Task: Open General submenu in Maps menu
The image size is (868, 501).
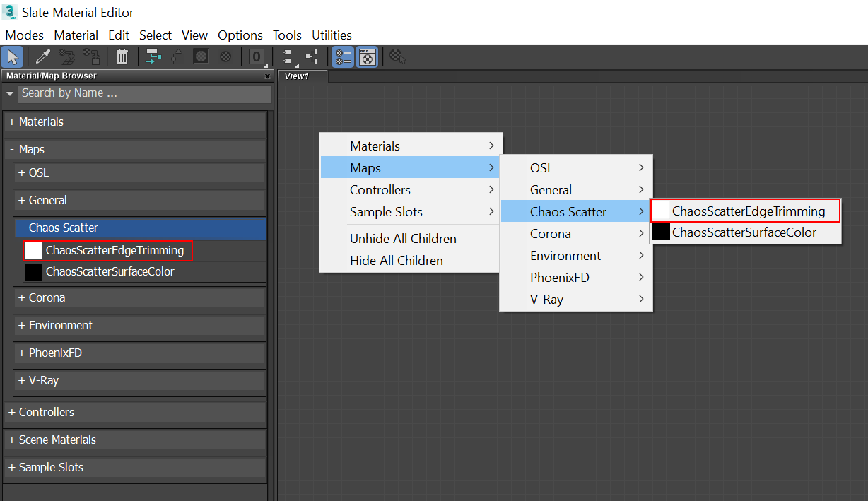Action: tap(575, 189)
